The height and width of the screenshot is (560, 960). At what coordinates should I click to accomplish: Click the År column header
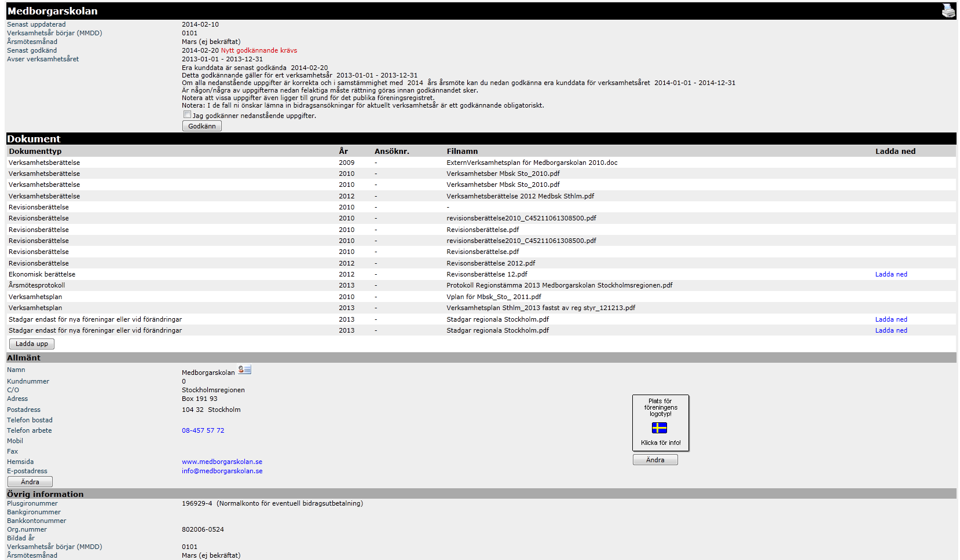343,152
